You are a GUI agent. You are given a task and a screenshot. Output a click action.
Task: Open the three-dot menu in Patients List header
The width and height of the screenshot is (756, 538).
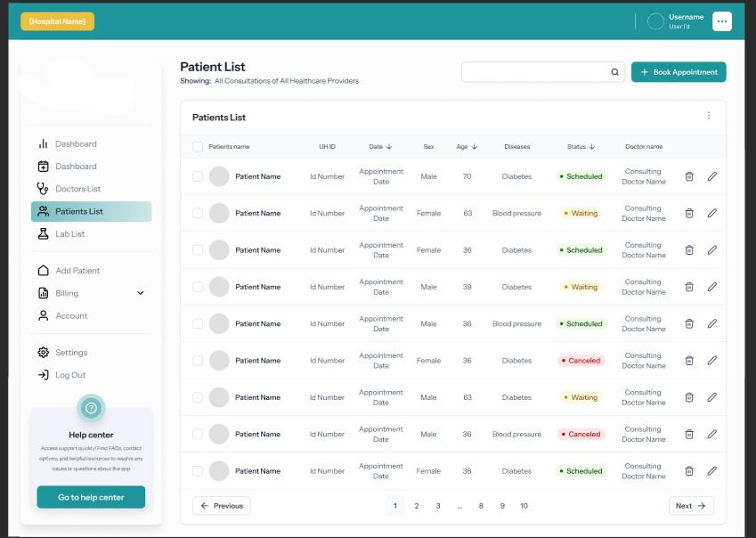[709, 116]
